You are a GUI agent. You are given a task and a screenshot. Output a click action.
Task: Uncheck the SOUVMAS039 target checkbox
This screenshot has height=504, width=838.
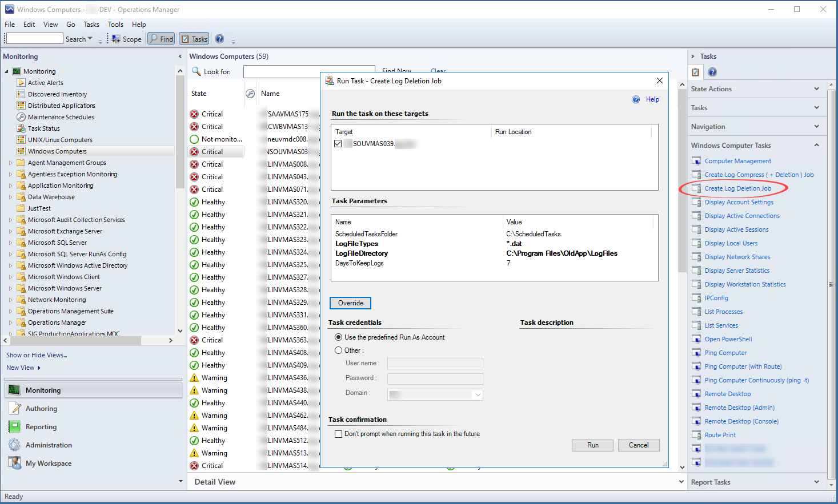click(338, 144)
